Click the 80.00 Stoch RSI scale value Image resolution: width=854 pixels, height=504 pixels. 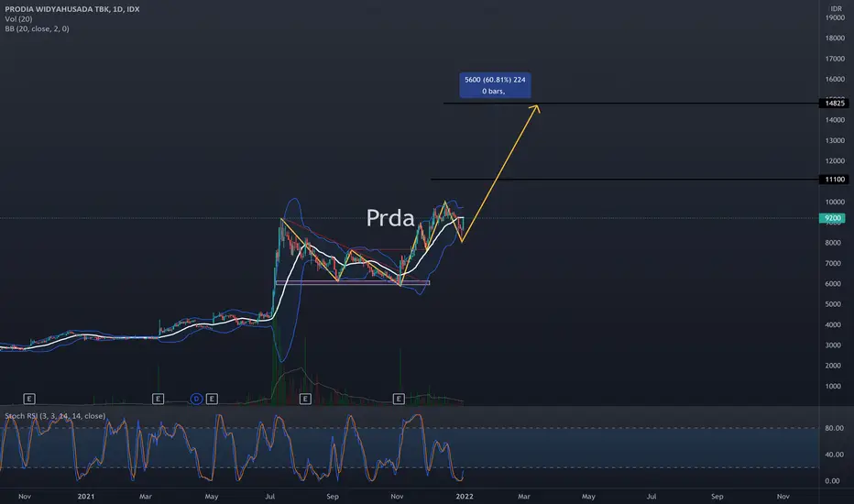834,428
